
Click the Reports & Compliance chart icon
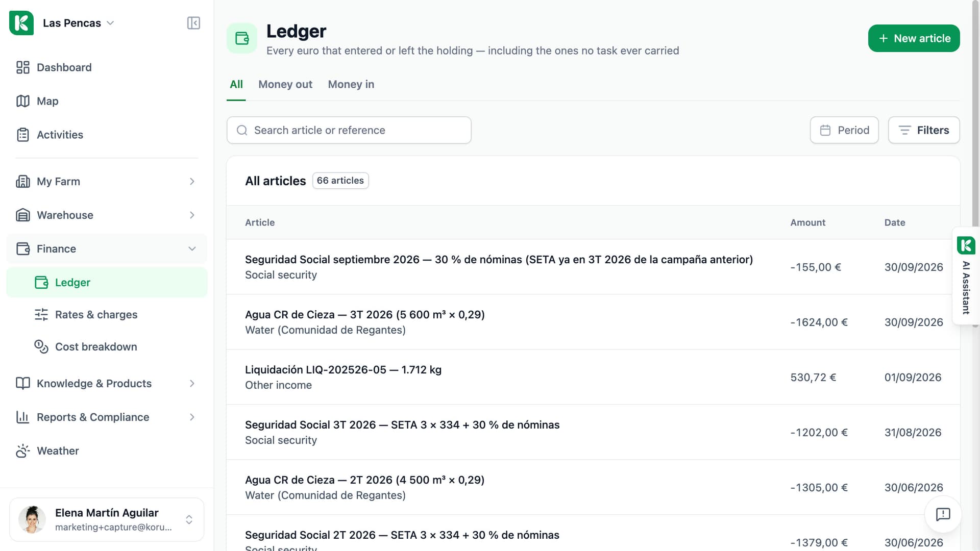click(23, 417)
